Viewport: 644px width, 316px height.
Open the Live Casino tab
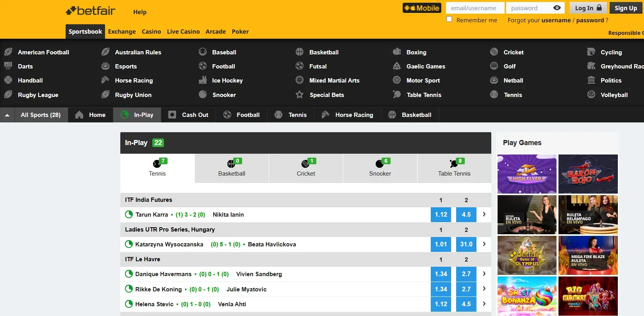click(183, 32)
